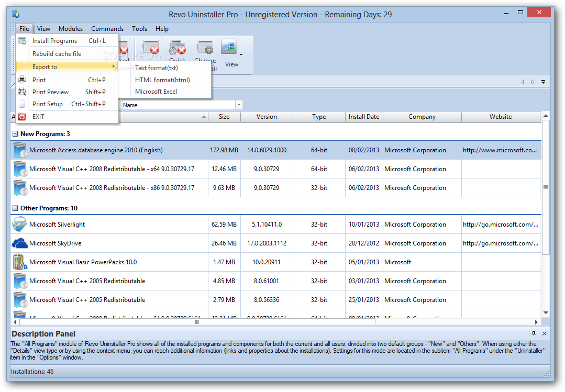Click the Print menu icon
565x392 pixels.
(x=22, y=80)
